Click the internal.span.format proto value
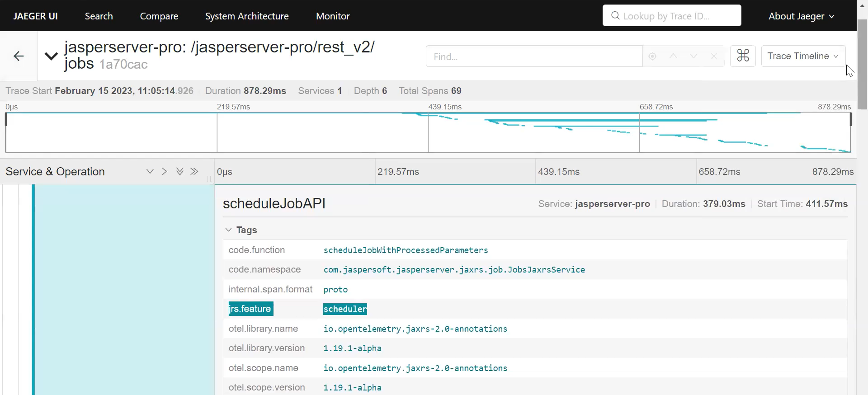 [335, 290]
